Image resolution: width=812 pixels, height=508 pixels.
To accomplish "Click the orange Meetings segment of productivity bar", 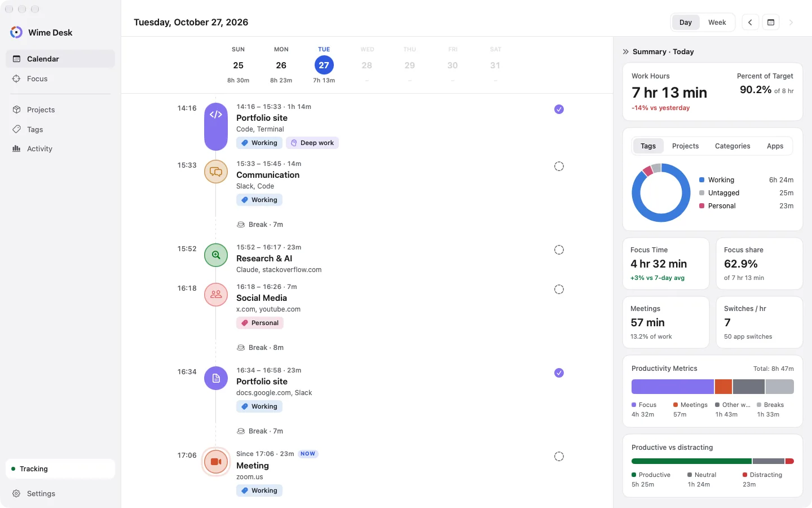I will 723,387.
